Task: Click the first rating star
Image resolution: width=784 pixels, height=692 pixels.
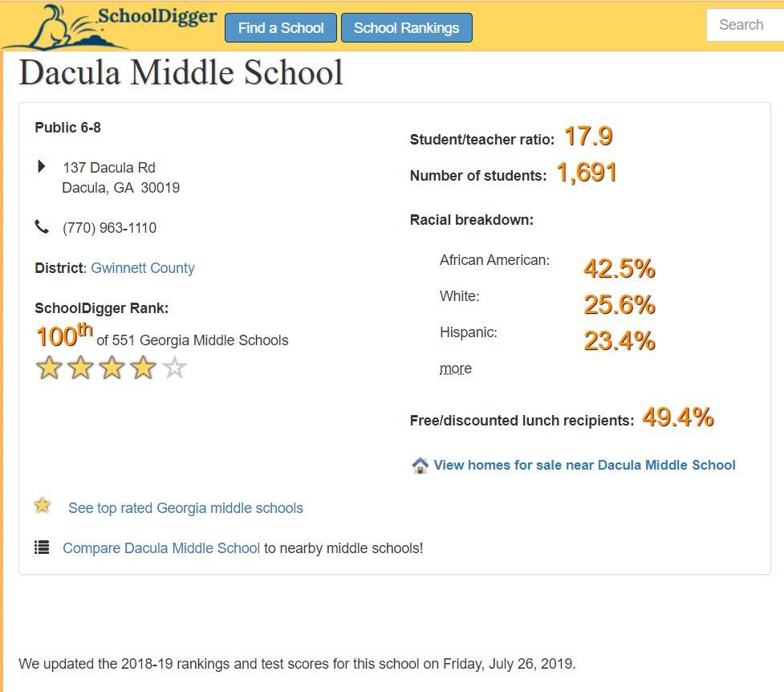Action: click(49, 367)
